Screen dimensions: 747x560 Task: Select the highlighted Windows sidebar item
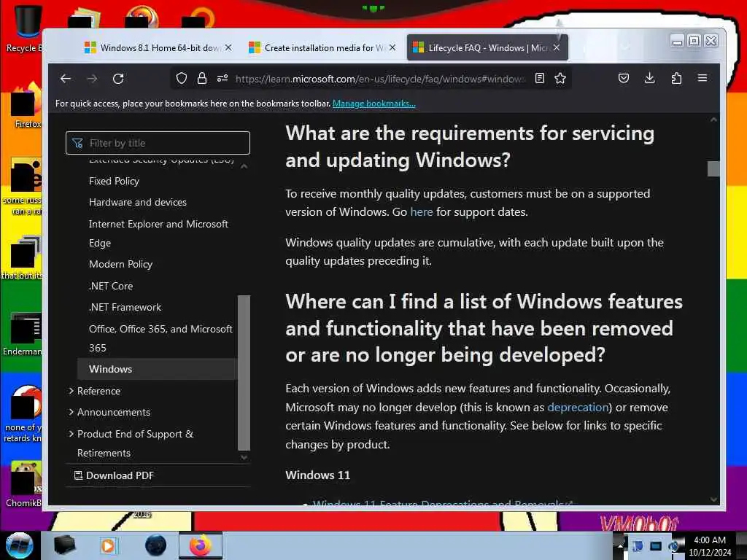(157, 369)
